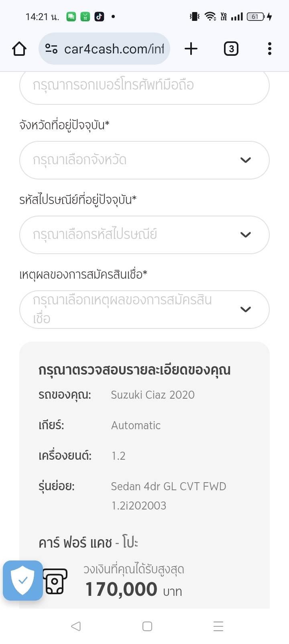Tap the battery indicator in status bar
289x644 pixels.
point(256,16)
